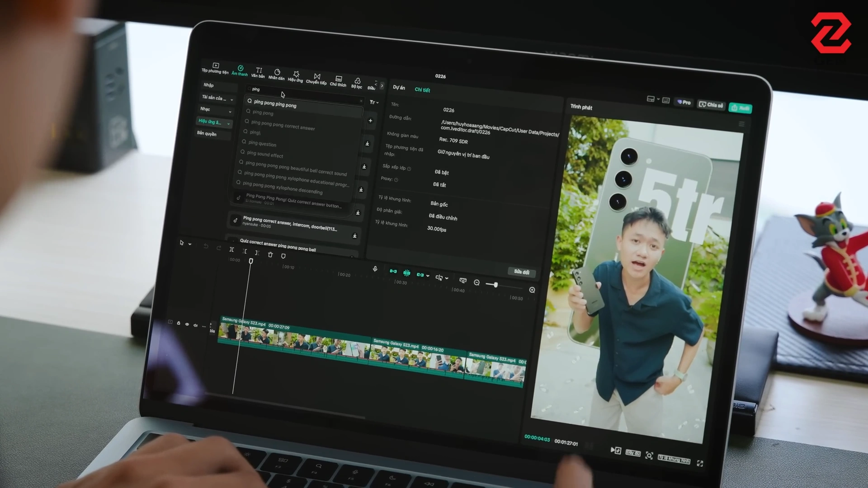Click the Sửa đổi modify button
The width and height of the screenshot is (868, 488).
[521, 272]
